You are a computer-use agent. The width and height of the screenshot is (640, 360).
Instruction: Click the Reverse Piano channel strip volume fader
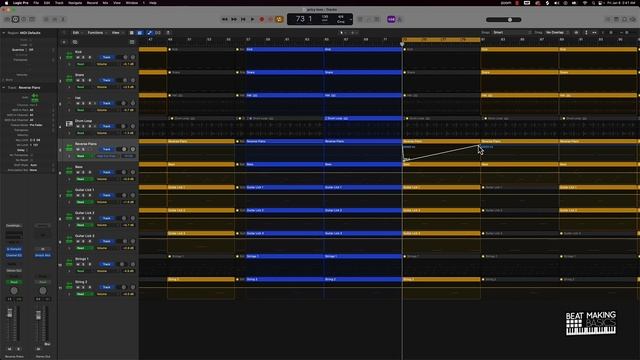(10, 313)
